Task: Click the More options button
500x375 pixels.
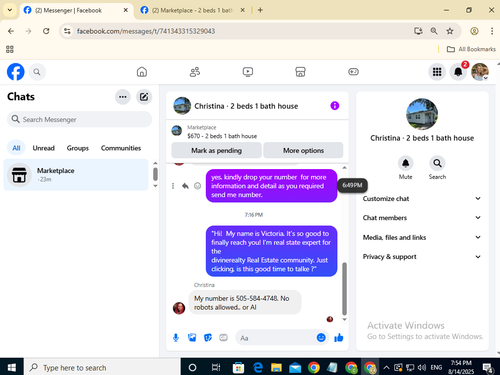Action: (303, 150)
